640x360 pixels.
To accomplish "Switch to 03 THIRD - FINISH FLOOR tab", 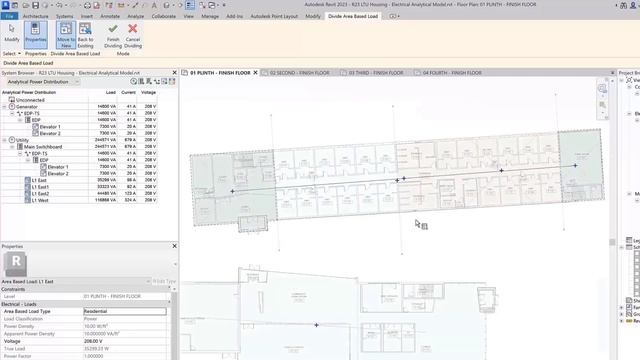I will [376, 73].
